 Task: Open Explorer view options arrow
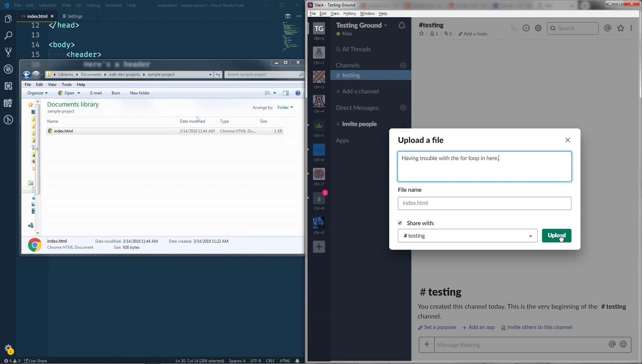tap(275, 93)
